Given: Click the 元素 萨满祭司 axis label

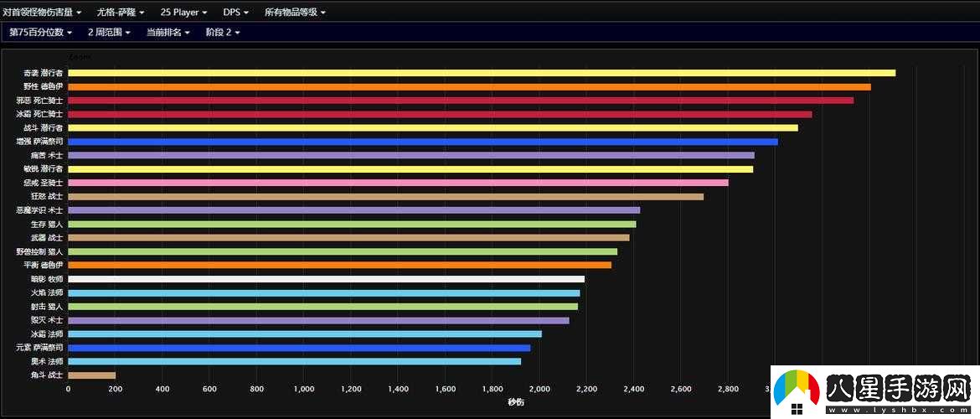Looking at the screenshot, I should tap(39, 347).
